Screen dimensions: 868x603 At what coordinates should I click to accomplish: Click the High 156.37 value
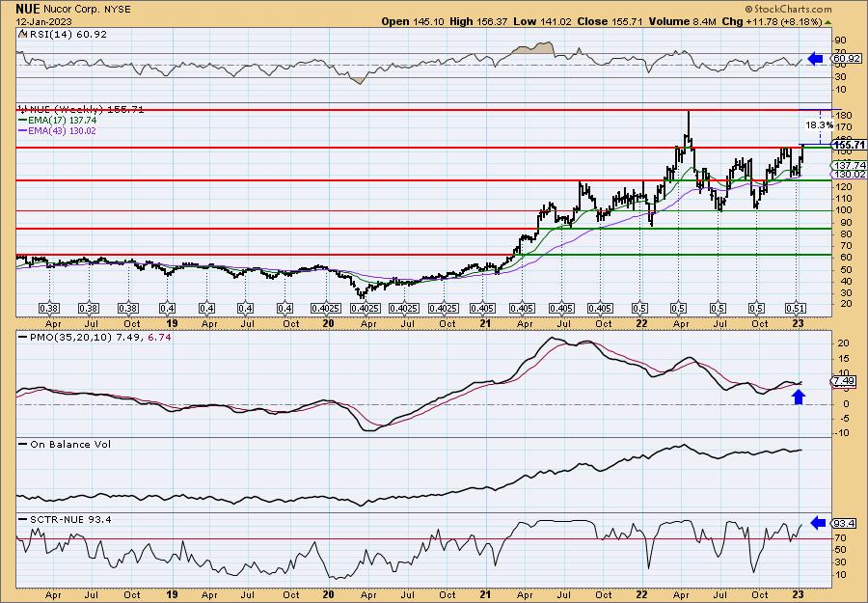pyautogui.click(x=480, y=21)
